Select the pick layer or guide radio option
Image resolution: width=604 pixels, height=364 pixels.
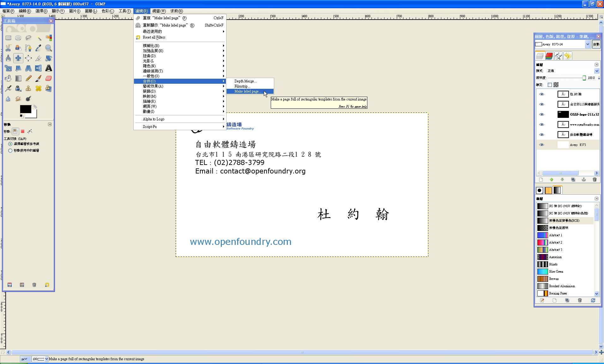(x=10, y=144)
